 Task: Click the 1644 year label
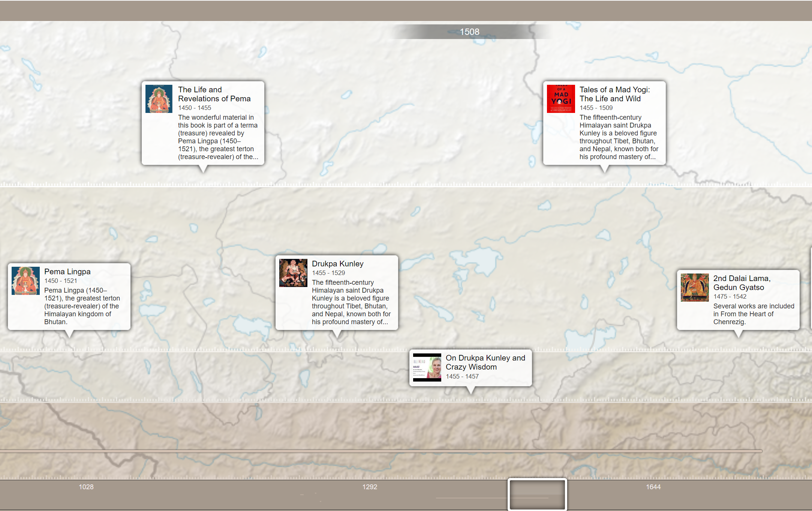click(653, 487)
